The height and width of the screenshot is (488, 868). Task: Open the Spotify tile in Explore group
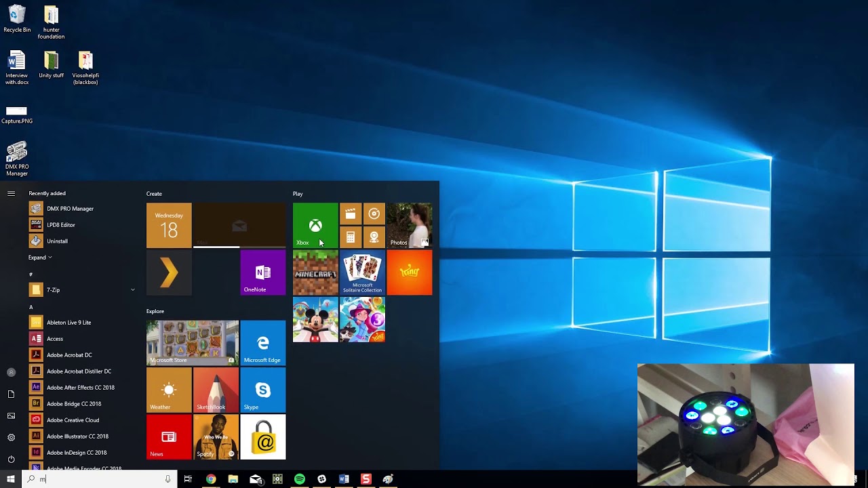click(216, 437)
